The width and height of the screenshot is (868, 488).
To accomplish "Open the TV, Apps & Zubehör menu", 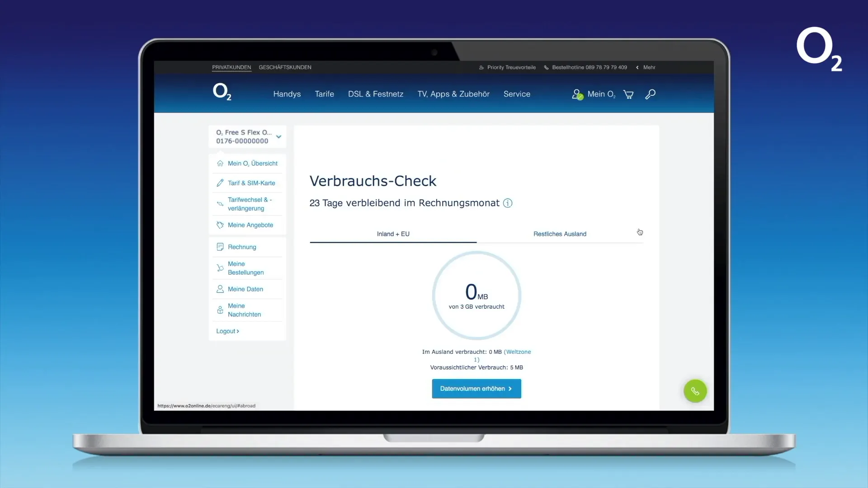I will tap(453, 94).
